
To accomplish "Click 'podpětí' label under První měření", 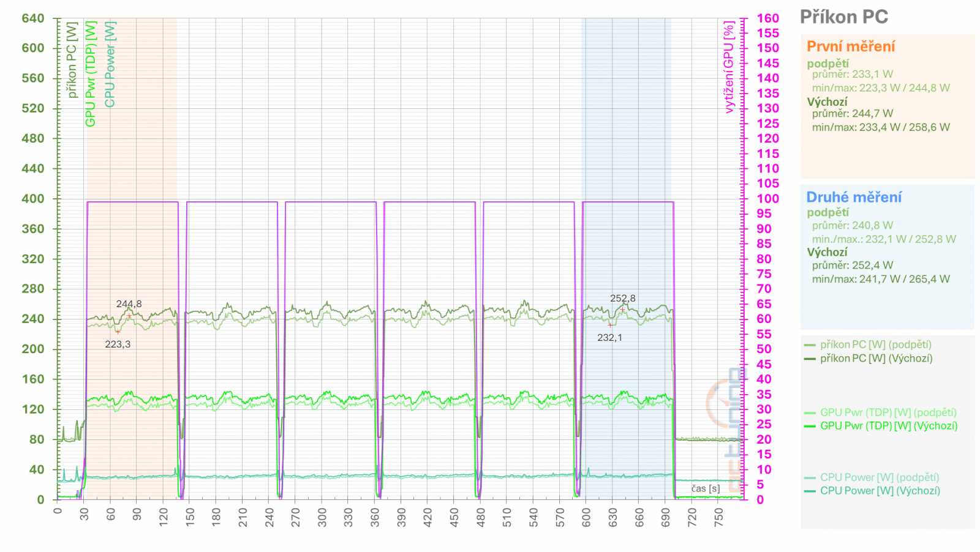I will [827, 64].
